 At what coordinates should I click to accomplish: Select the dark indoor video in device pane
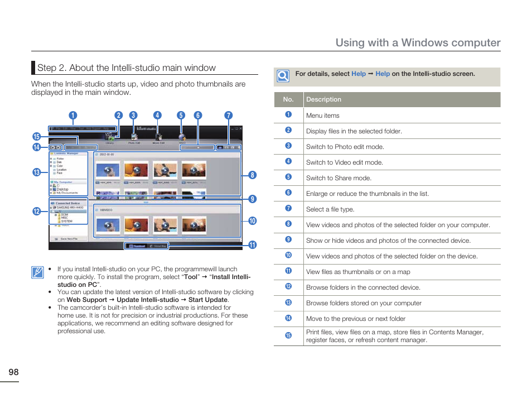(x=194, y=225)
